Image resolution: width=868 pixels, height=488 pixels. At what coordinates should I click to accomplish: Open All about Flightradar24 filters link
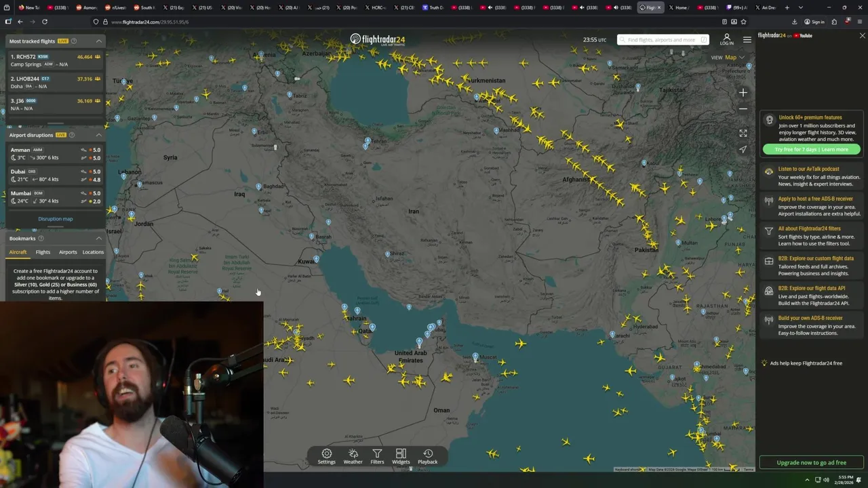tap(812, 236)
